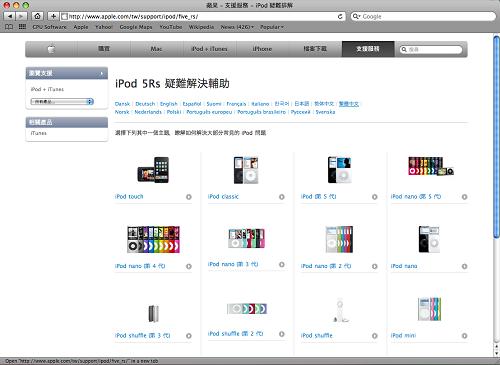The image size is (500, 365).
Task: Open the Apple bookmark in bookmarks bar
Action: [x=81, y=27]
